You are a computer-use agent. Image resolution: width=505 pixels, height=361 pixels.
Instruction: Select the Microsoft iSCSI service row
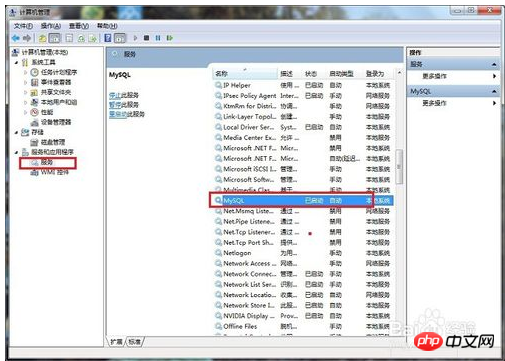pos(302,169)
